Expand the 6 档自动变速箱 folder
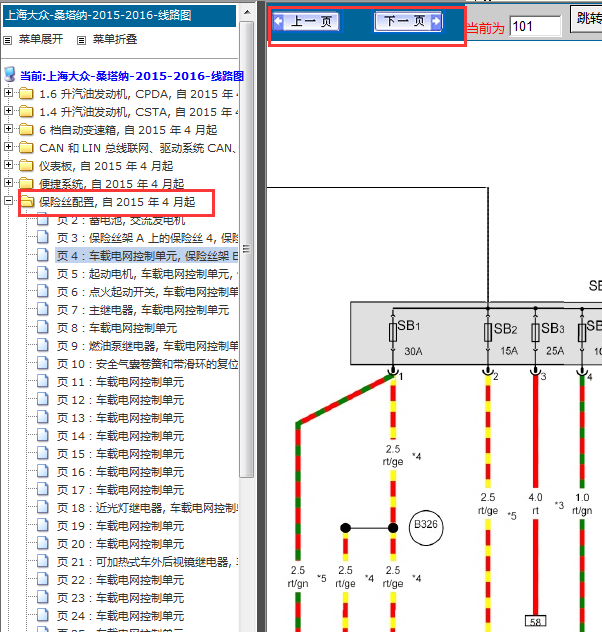Image resolution: width=602 pixels, height=632 pixels. tap(8, 129)
